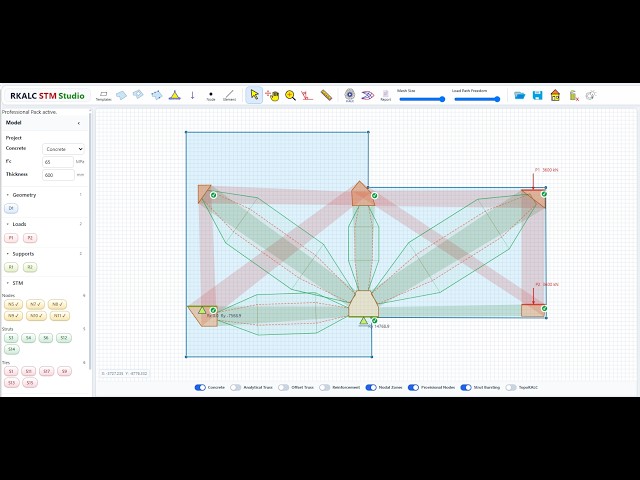Select the blue region-with-hole tool
Image resolution: width=640 pixels, height=480 pixels.
pos(139,95)
